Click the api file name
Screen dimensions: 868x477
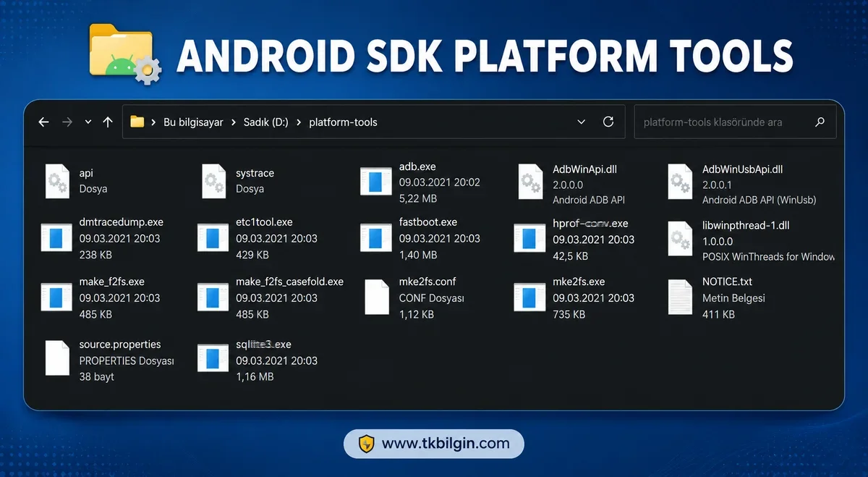coord(86,174)
